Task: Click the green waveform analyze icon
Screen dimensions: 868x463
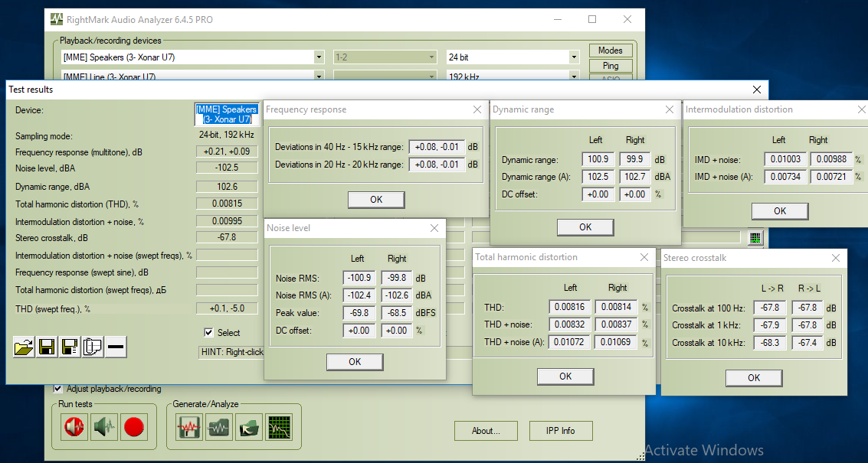Action: [218, 427]
